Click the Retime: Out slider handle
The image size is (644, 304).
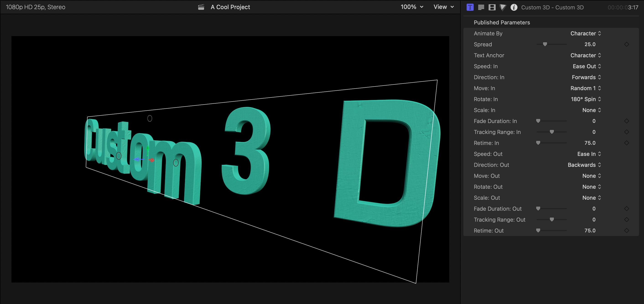pyautogui.click(x=538, y=231)
